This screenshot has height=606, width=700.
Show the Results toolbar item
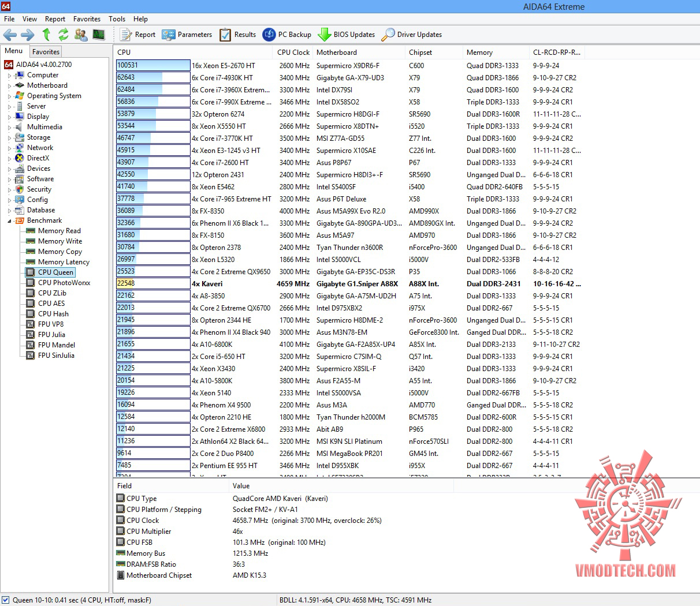click(237, 35)
